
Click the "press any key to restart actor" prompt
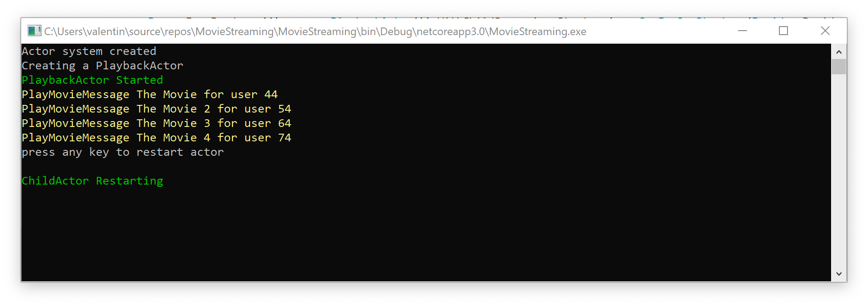point(123,152)
